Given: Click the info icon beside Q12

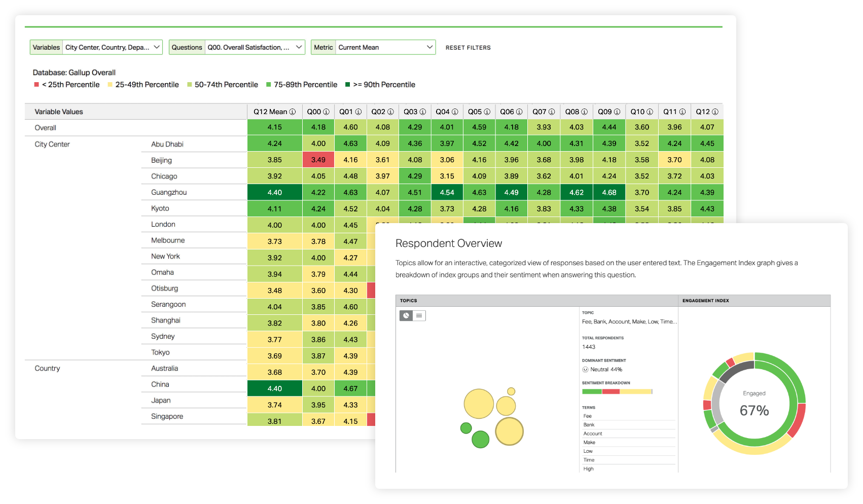Looking at the screenshot, I should 715,111.
